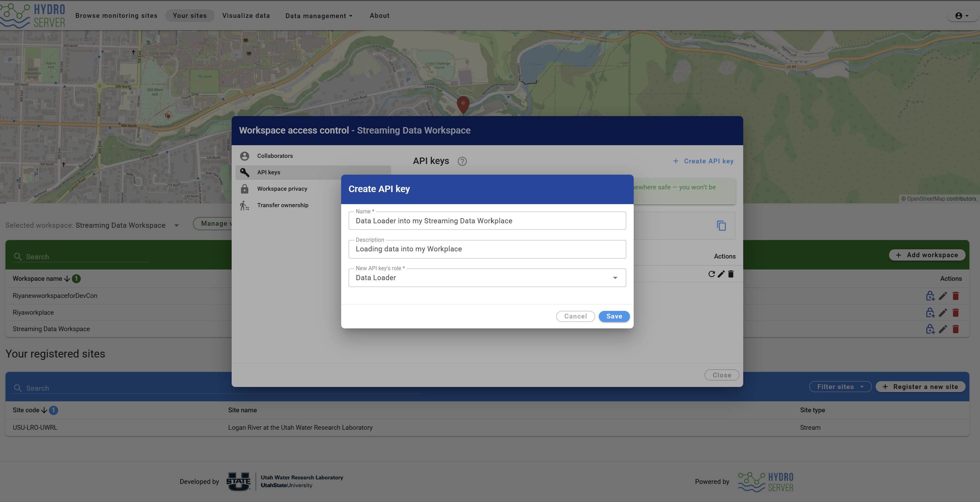Image resolution: width=980 pixels, height=502 pixels.
Task: Sort by Workspace name arrow
Action: 67,279
